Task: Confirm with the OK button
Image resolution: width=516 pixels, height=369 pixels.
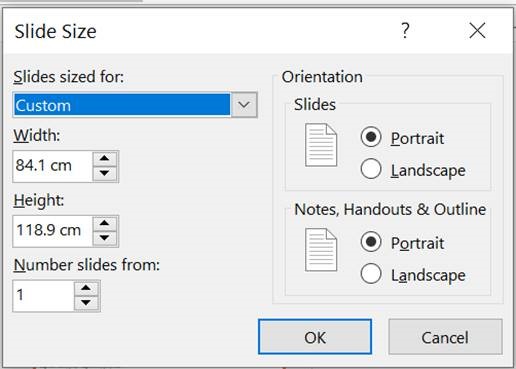Action: point(315,337)
